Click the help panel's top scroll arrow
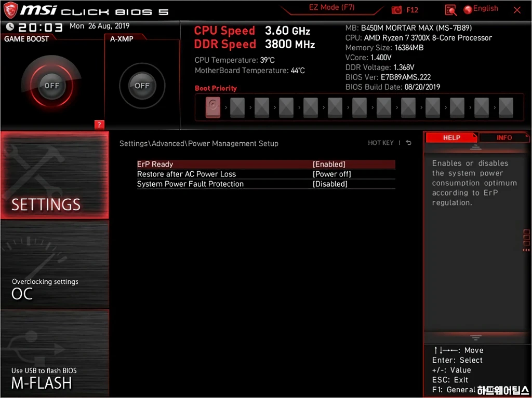Screen dimensions: 532x398 click(x=475, y=147)
